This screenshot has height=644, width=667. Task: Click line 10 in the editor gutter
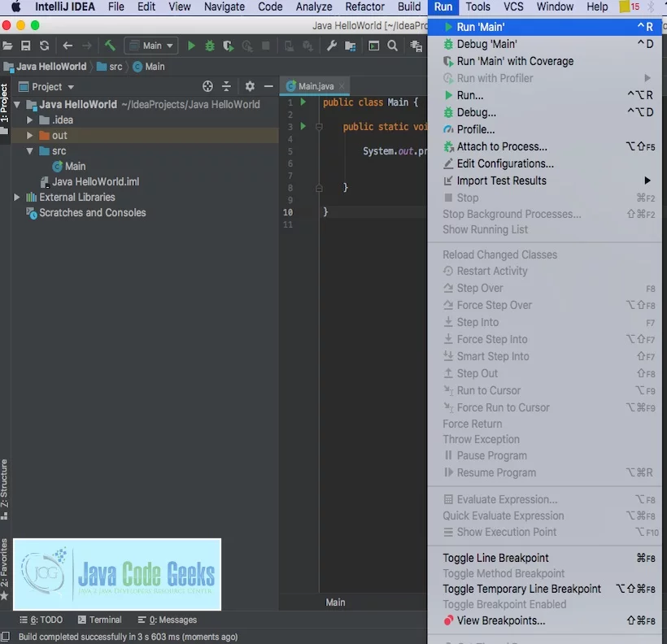click(288, 212)
